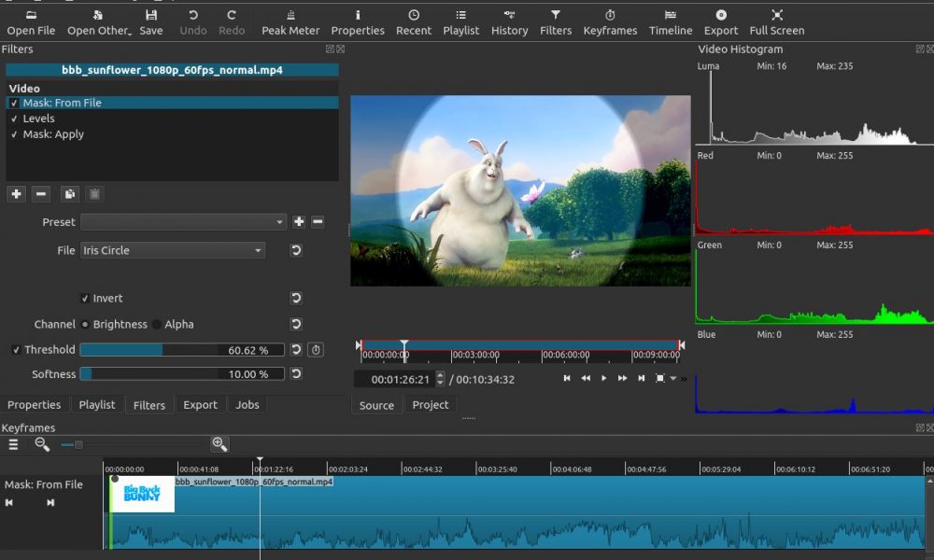Save the project with Save icon
This screenshot has height=560, width=934.
[151, 22]
